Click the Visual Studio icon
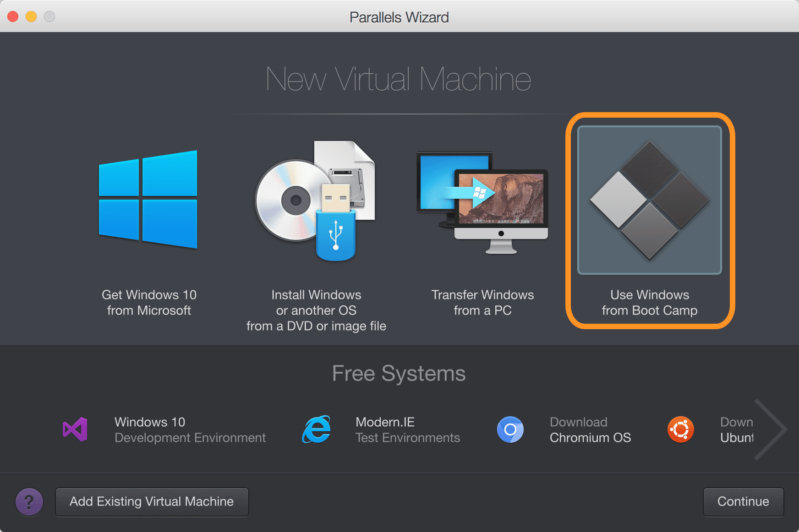 click(x=75, y=429)
